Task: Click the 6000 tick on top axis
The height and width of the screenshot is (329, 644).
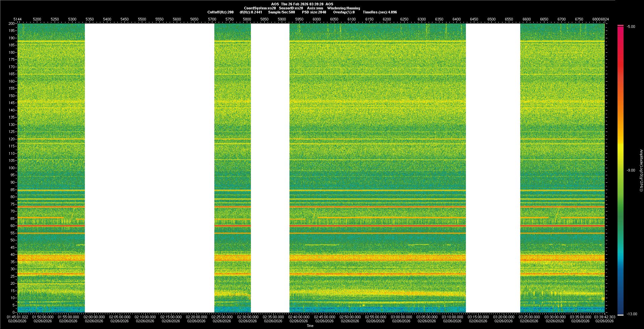Action: tap(317, 19)
